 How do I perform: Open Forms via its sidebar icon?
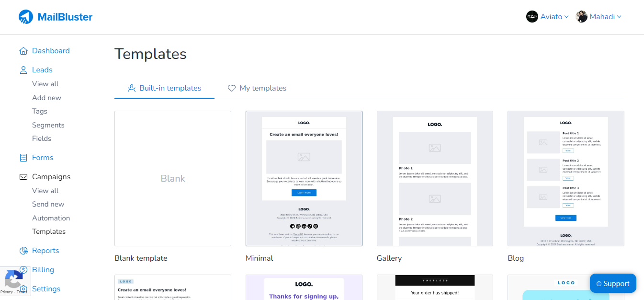[x=23, y=157]
